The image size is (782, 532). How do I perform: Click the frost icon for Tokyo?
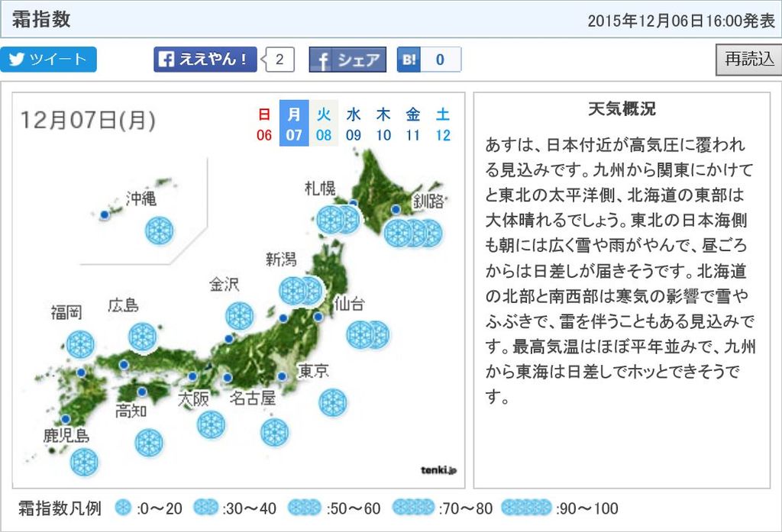333,402
